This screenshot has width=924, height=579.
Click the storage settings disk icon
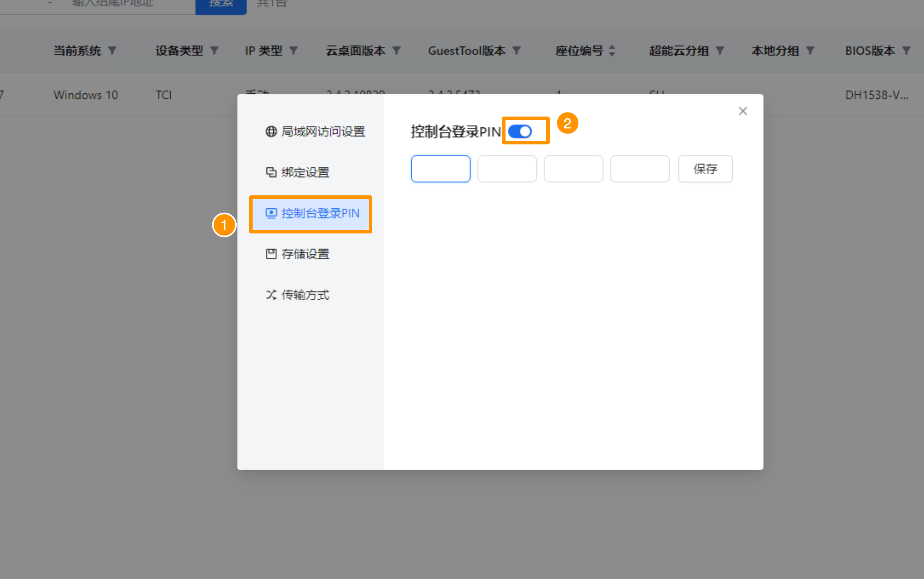click(x=271, y=254)
